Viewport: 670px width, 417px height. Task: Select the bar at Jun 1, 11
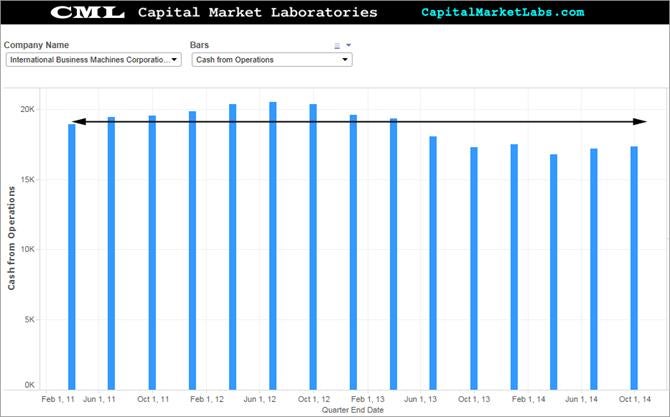(111, 253)
